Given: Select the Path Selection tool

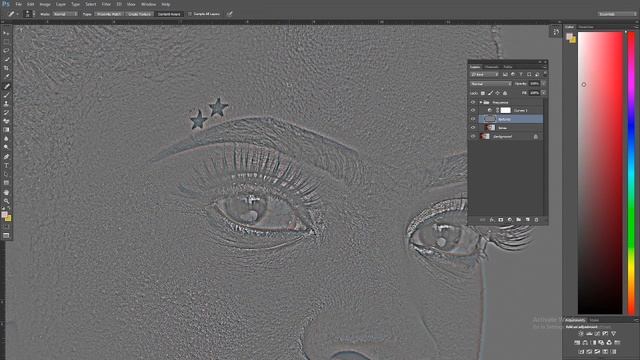Looking at the screenshot, I should (x=6, y=174).
